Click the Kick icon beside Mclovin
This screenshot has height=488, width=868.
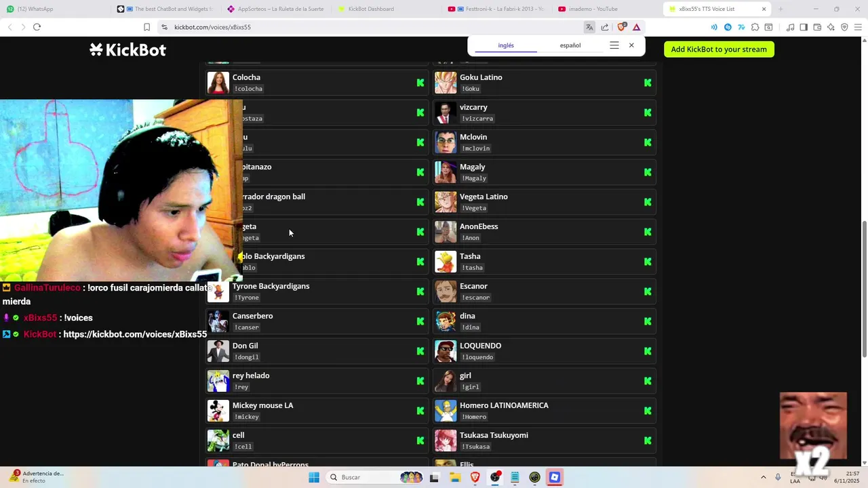click(648, 142)
